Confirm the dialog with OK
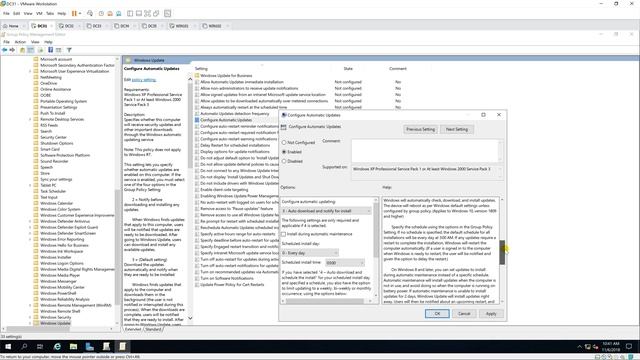 point(437,314)
